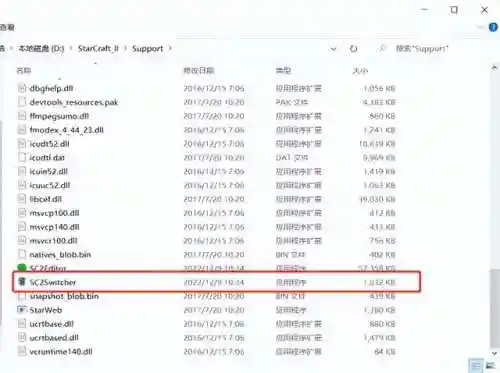Expand the ribbon chevron beside help icon
This screenshot has height=373, width=500.
tap(480, 27)
